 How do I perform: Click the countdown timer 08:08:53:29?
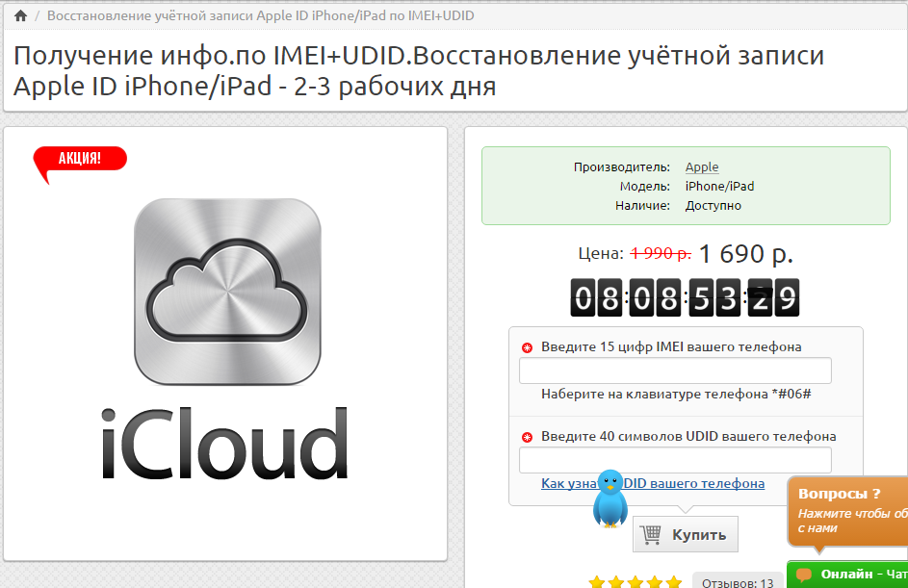coord(685,297)
